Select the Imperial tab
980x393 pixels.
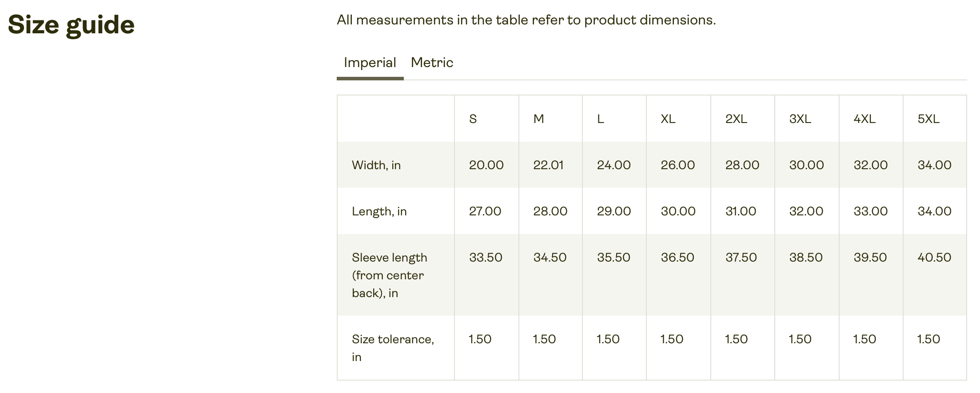(370, 63)
